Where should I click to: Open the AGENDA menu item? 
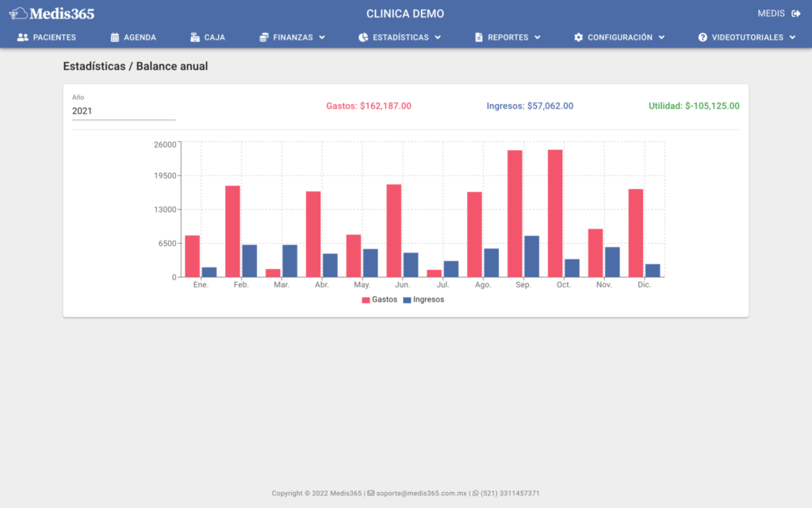pyautogui.click(x=140, y=37)
